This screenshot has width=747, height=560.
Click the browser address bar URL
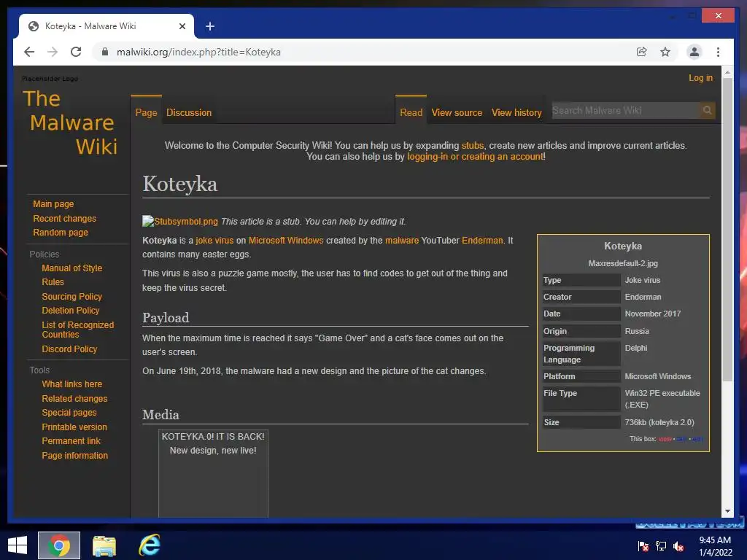point(198,52)
